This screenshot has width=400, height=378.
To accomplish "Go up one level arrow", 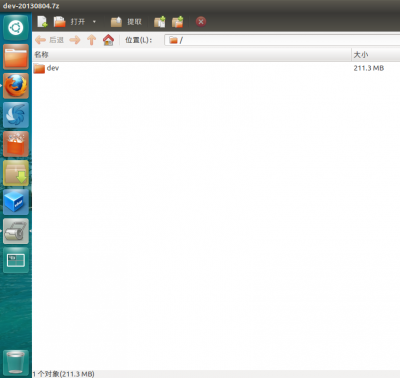I will 91,40.
